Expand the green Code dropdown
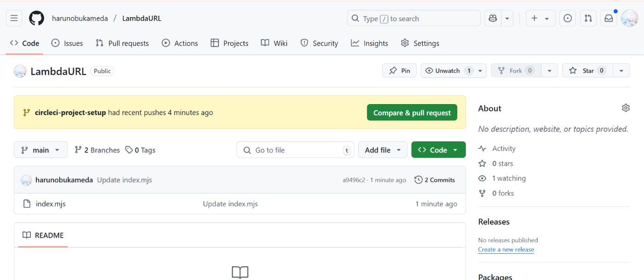Screen dimensions: 644x280 (438, 150)
